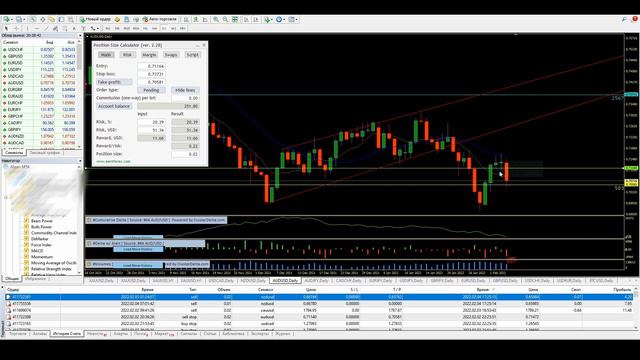Toggle the Market Watch panel icon

tap(32, 19)
